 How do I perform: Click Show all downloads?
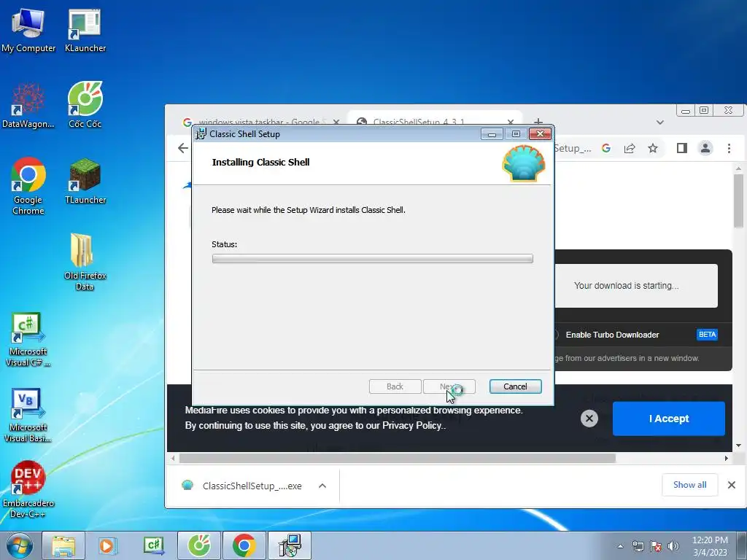pos(690,485)
